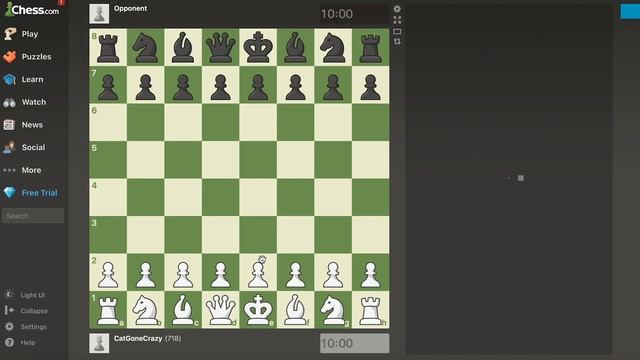This screenshot has width=640, height=360.
Task: Click the black rook on a8
Action: click(x=108, y=47)
